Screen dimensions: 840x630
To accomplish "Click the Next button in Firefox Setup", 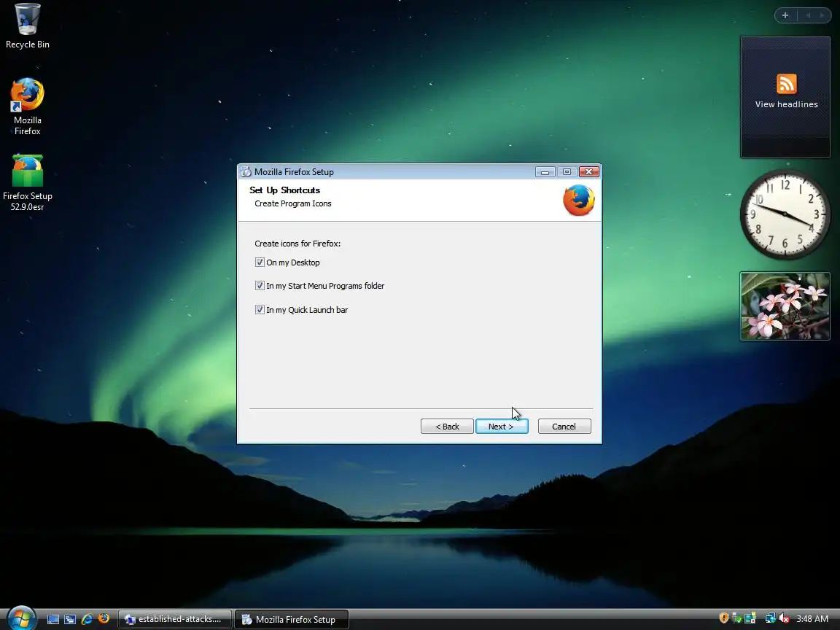I will tap(502, 427).
